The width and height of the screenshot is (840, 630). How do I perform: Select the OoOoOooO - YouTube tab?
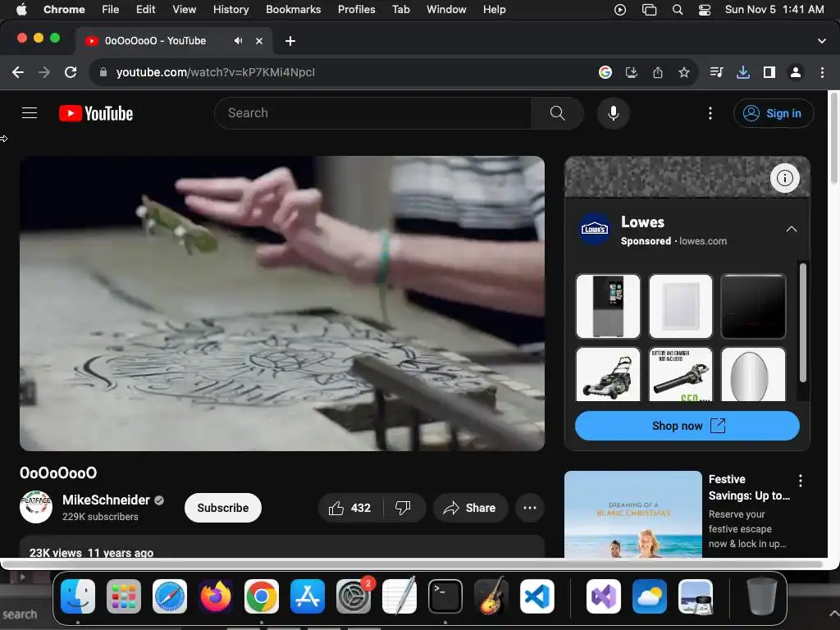(x=175, y=41)
